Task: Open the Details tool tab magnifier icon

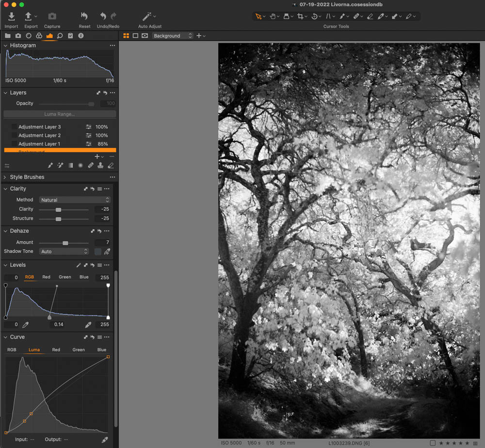Action: 60,35
